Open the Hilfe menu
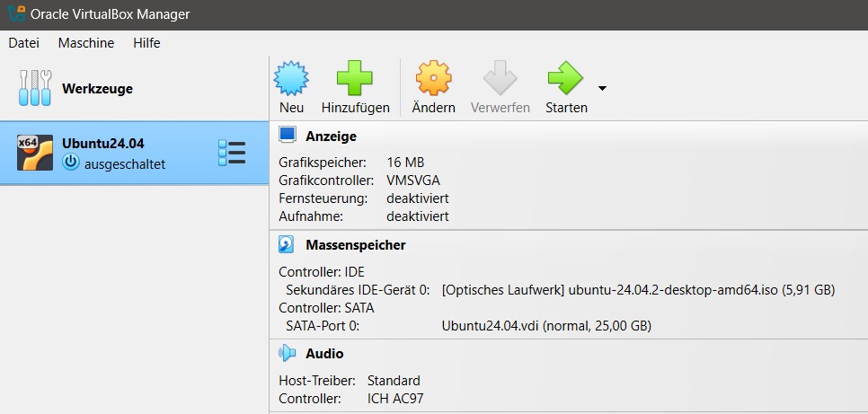The height and width of the screenshot is (414, 868). pyautogui.click(x=146, y=43)
